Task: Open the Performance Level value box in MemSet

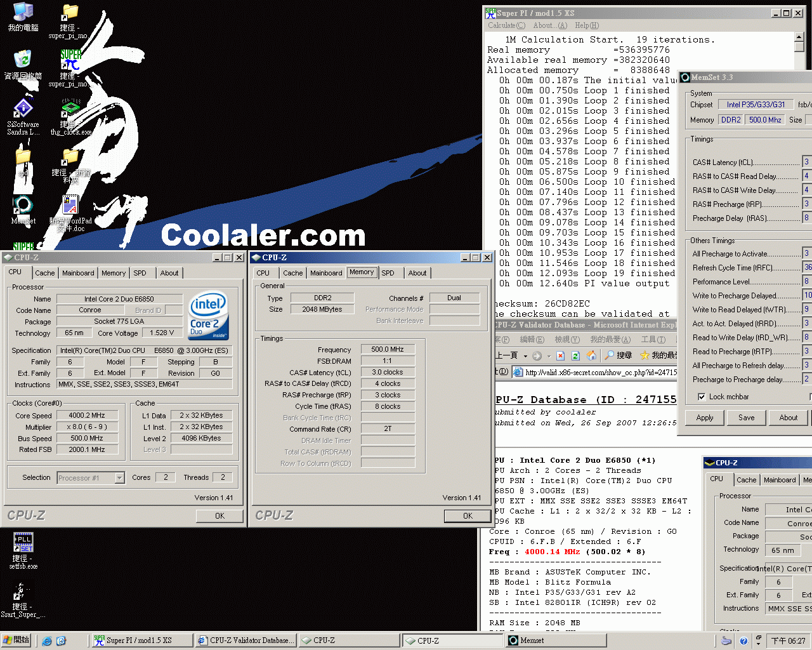Action: pos(807,281)
